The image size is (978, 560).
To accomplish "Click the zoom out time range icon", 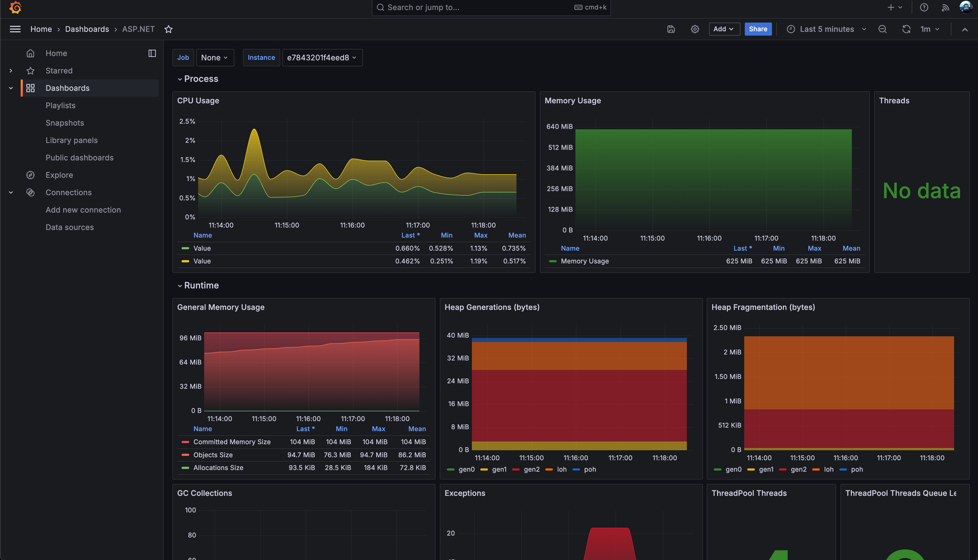I will (883, 29).
